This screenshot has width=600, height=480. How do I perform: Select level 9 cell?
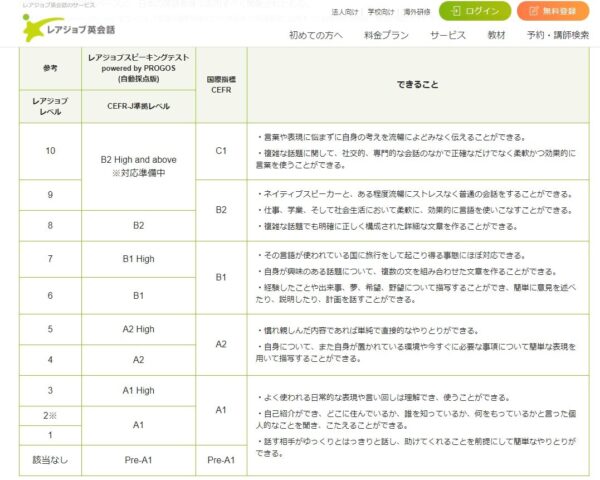(50, 195)
